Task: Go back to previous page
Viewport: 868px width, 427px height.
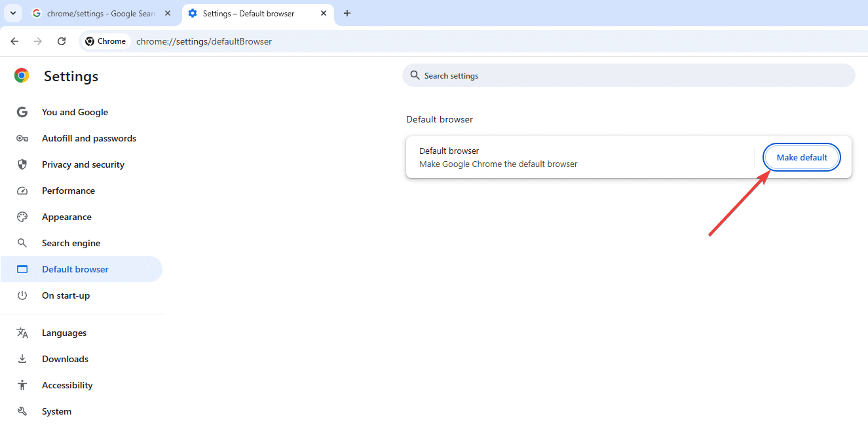Action: [14, 41]
